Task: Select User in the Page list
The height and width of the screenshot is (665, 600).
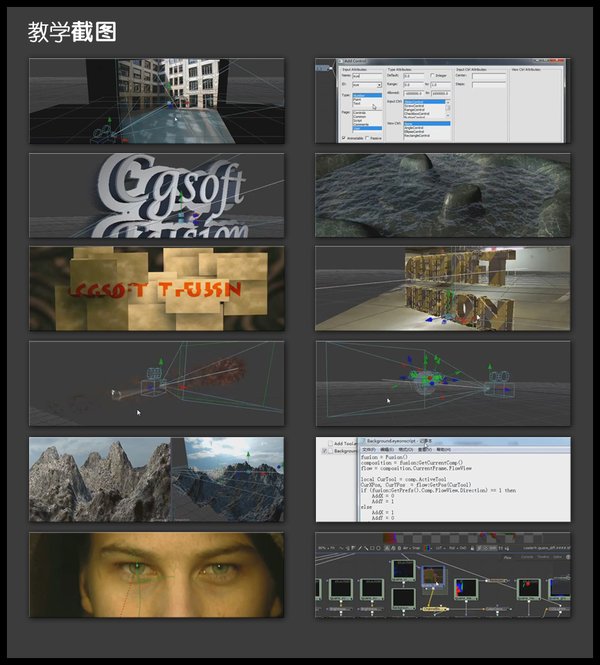Action: point(367,128)
